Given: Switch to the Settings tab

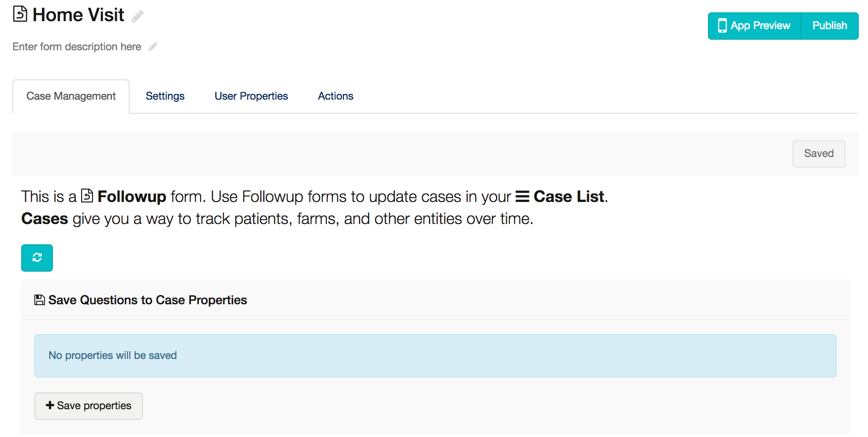Looking at the screenshot, I should click(165, 96).
